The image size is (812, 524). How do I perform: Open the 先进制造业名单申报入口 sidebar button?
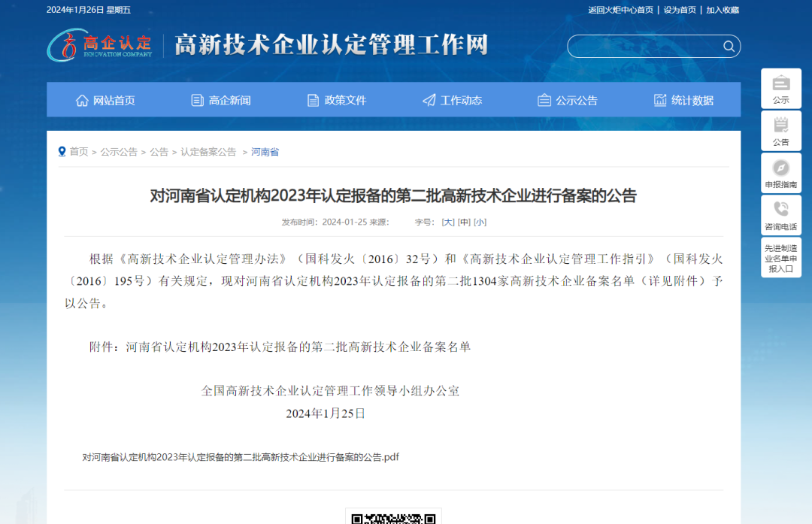(781, 258)
